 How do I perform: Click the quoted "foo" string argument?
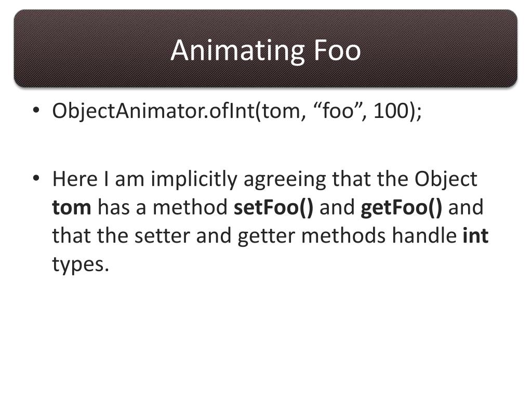click(338, 111)
